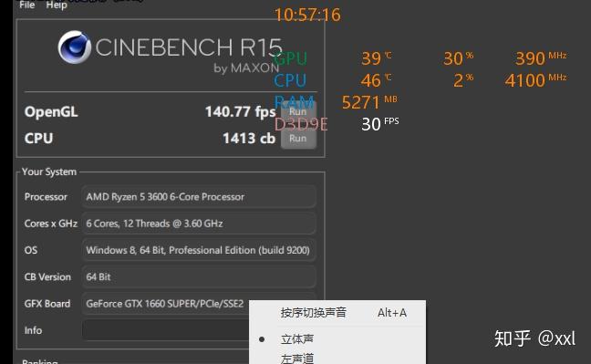591x364 pixels.
Task: Click the 知乎 @xxl watermark
Action: [534, 338]
